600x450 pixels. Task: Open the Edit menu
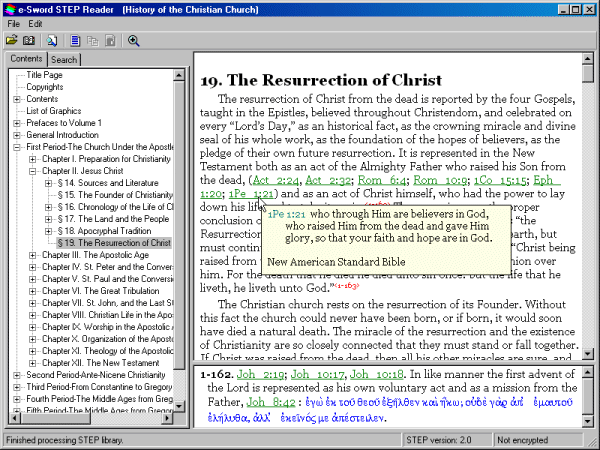[35, 24]
